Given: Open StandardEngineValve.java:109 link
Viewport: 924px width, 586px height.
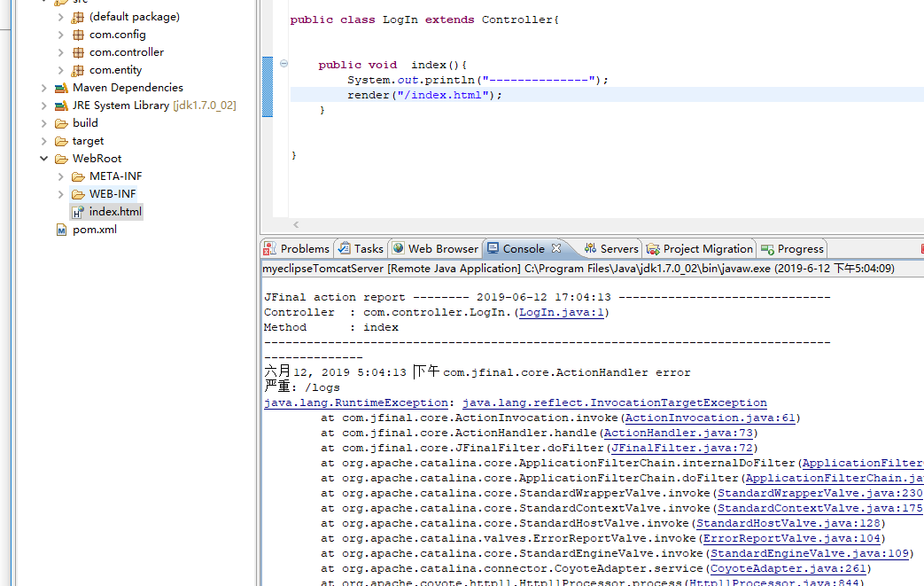Looking at the screenshot, I should 809,553.
